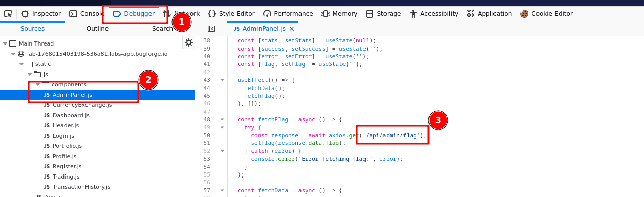Fold the fetchData function at line 57

pyautogui.click(x=222, y=190)
